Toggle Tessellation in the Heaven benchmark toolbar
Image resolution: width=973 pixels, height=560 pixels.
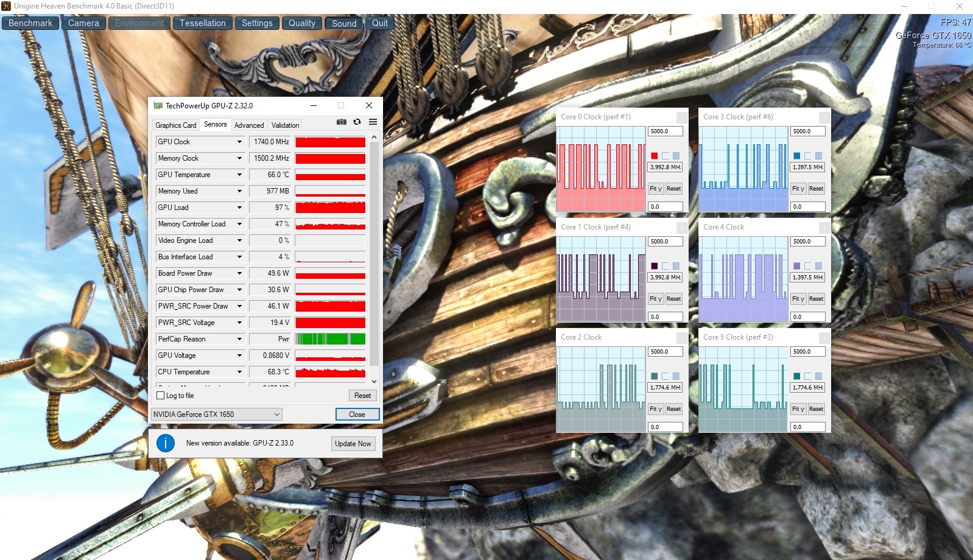tap(202, 23)
